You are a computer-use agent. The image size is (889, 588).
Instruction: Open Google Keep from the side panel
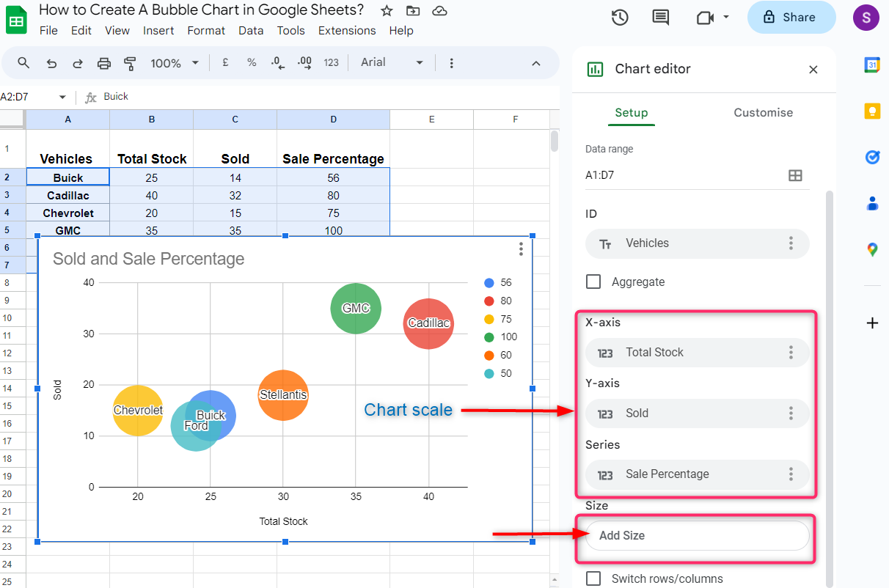pos(872,111)
